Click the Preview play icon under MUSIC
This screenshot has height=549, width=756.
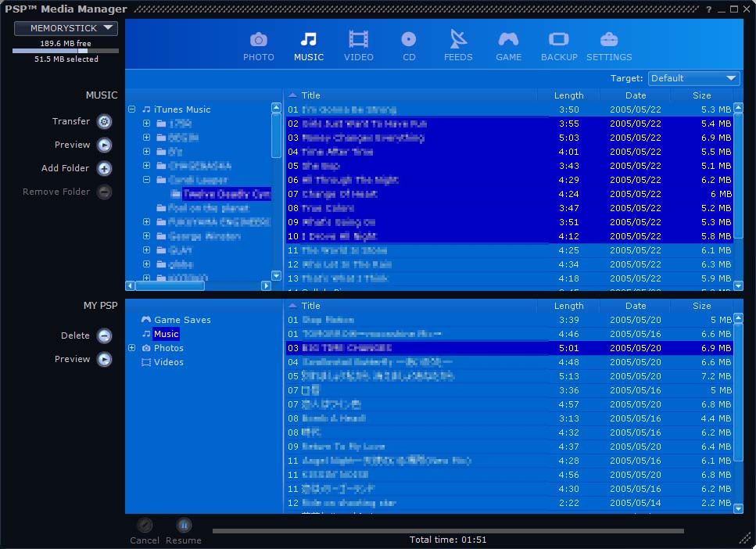(x=104, y=145)
